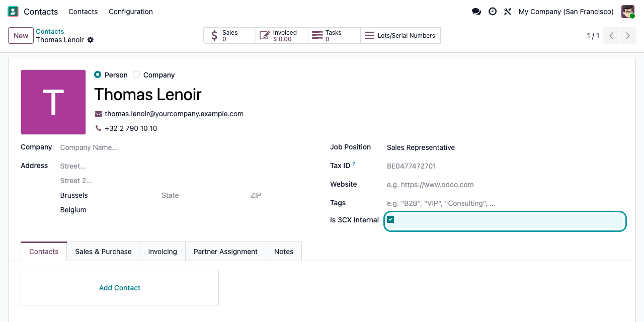Open the activities clock icon
Screen dimensions: 644x322
point(493,12)
